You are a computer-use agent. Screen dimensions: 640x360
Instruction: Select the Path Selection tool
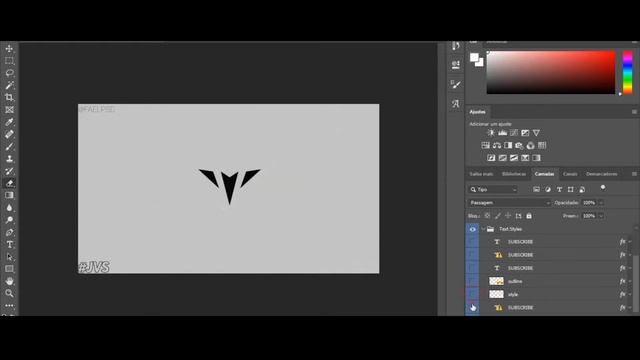(x=9, y=257)
